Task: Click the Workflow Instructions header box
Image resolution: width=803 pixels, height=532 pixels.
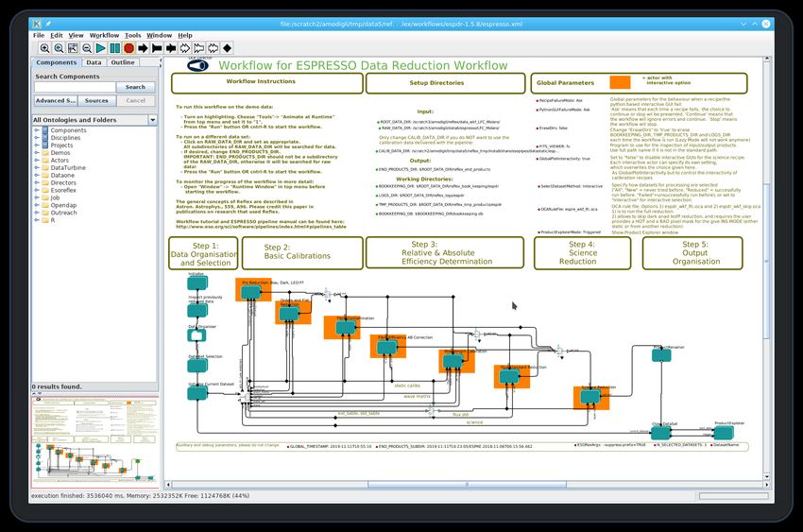Action: coord(266,83)
